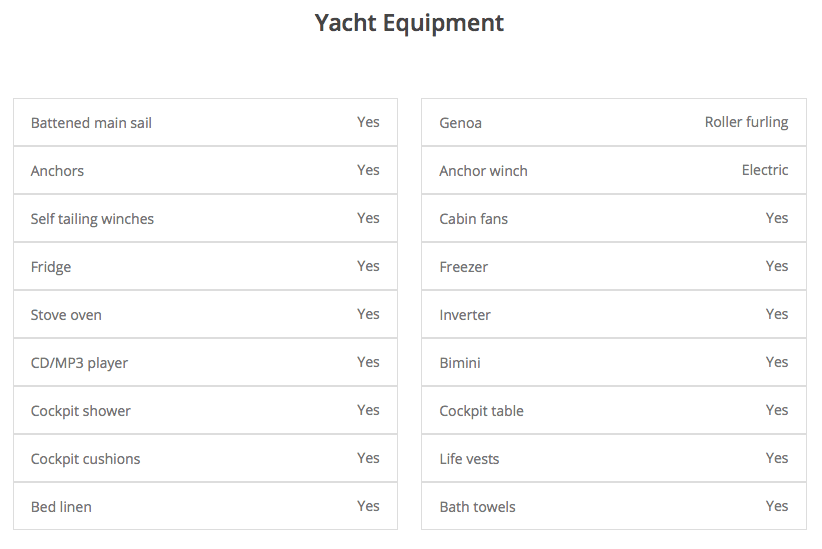This screenshot has width=822, height=549.
Task: Click the Genoa row label
Action: pos(460,123)
